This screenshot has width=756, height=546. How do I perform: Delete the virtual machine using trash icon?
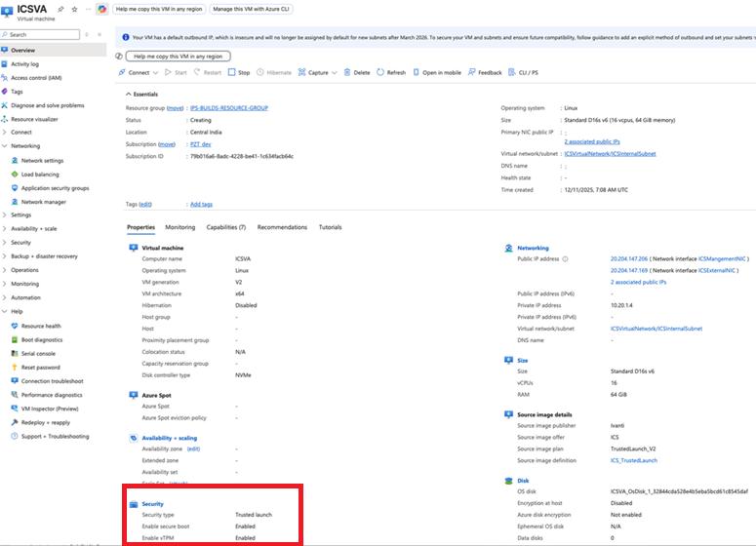(x=356, y=72)
